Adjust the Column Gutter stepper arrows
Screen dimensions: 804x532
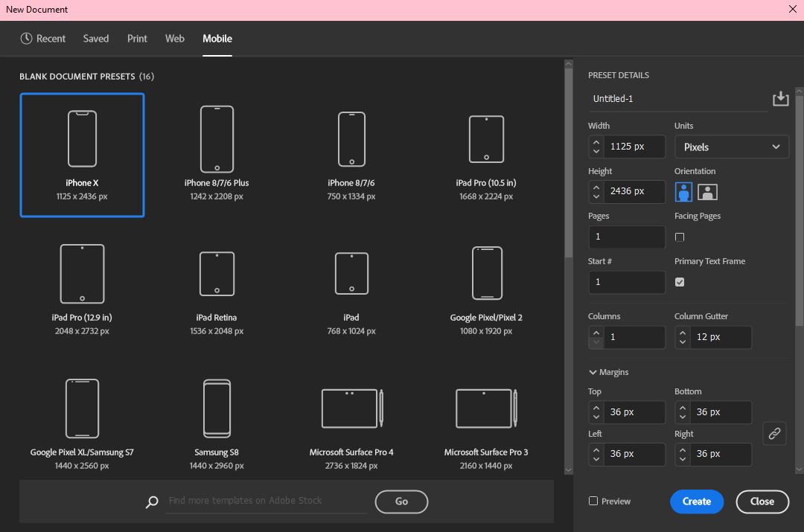[683, 337]
